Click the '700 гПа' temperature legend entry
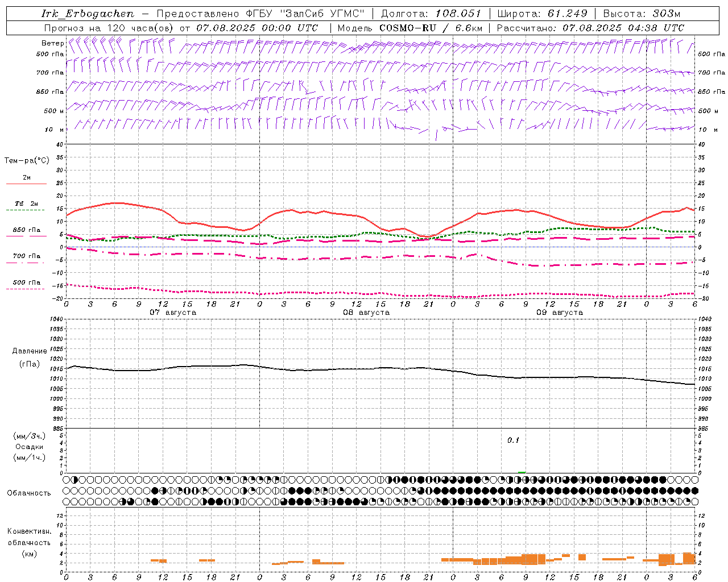Screen dimensions: 728x582 (x=27, y=256)
